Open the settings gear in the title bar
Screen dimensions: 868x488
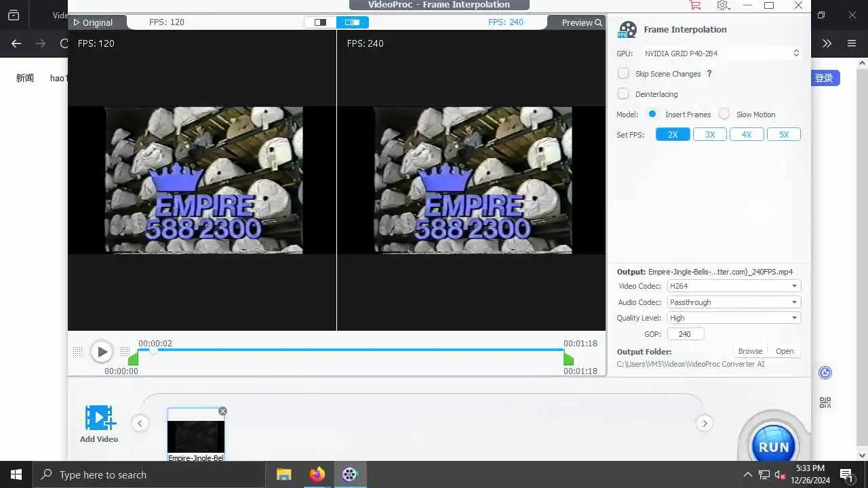click(x=722, y=5)
